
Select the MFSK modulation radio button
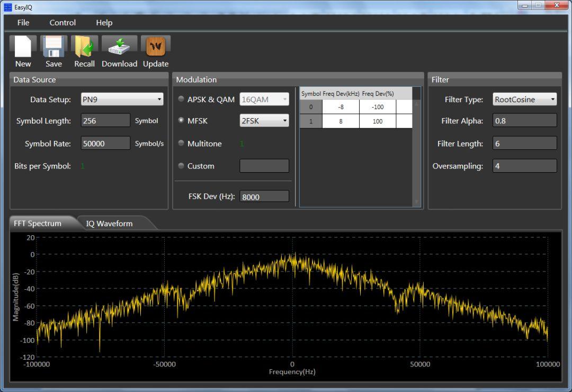(182, 121)
